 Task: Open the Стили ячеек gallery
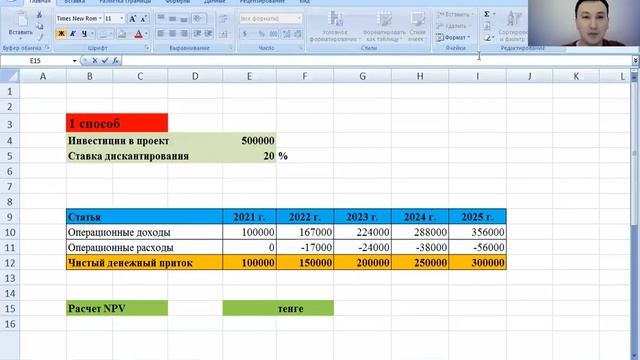pyautogui.click(x=417, y=27)
